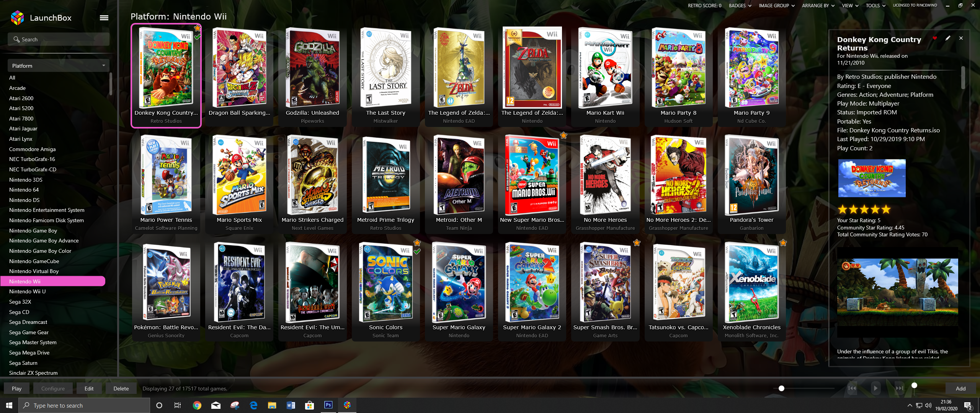
Task: Click the favorite star on Xenoblade Chronicles
Action: [x=783, y=242]
